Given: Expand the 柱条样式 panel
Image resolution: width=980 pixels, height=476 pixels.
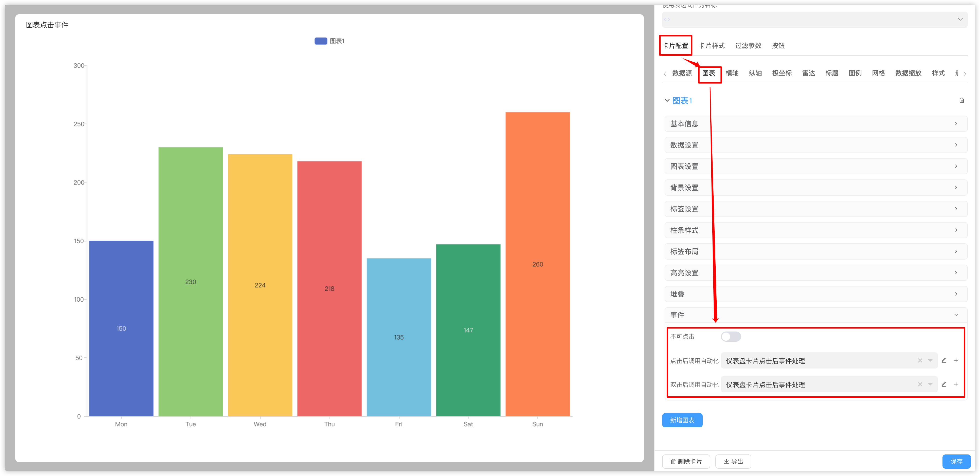Looking at the screenshot, I should click(816, 230).
